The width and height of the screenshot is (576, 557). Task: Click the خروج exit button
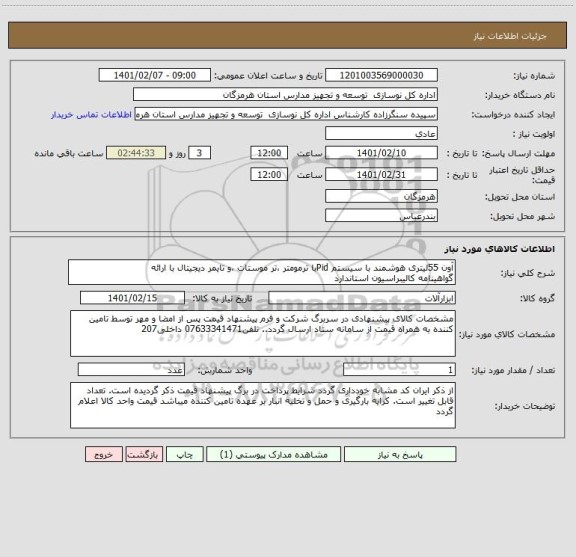104,454
